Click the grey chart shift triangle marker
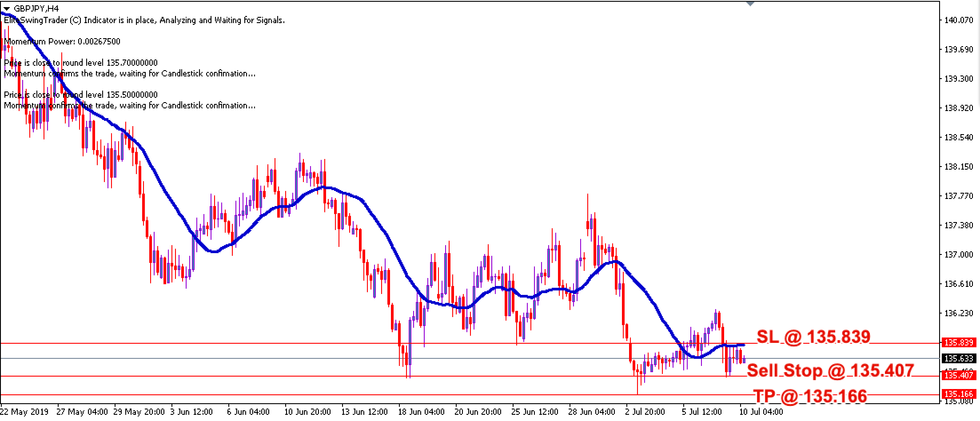 coord(750,4)
